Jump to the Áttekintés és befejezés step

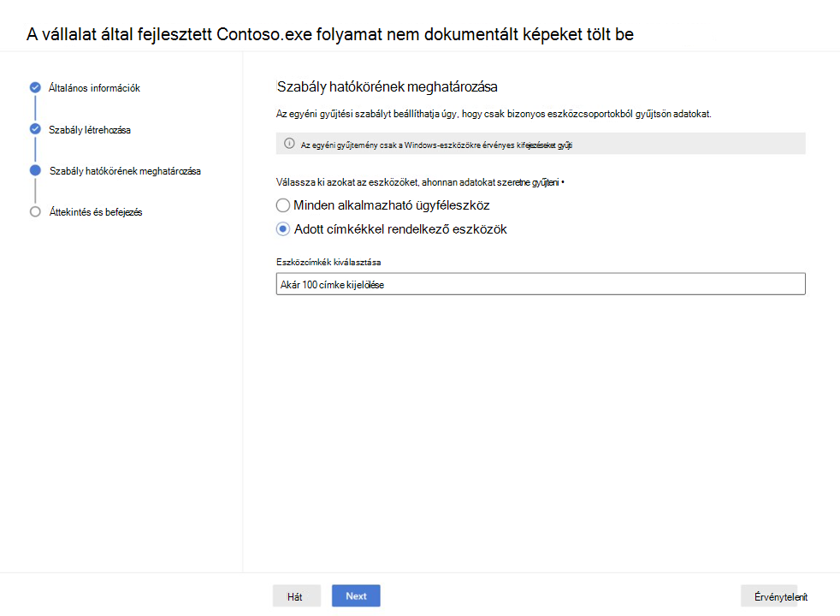coord(96,212)
